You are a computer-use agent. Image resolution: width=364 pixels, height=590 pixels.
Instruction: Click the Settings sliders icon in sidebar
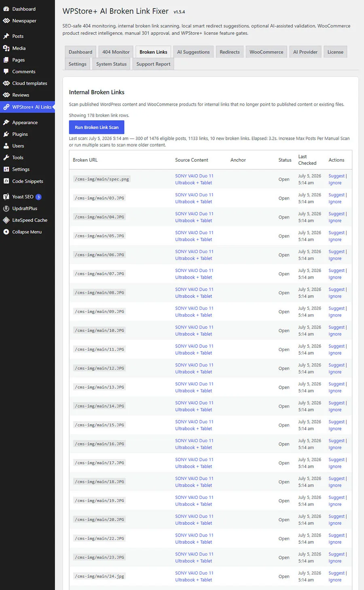[x=6, y=169]
